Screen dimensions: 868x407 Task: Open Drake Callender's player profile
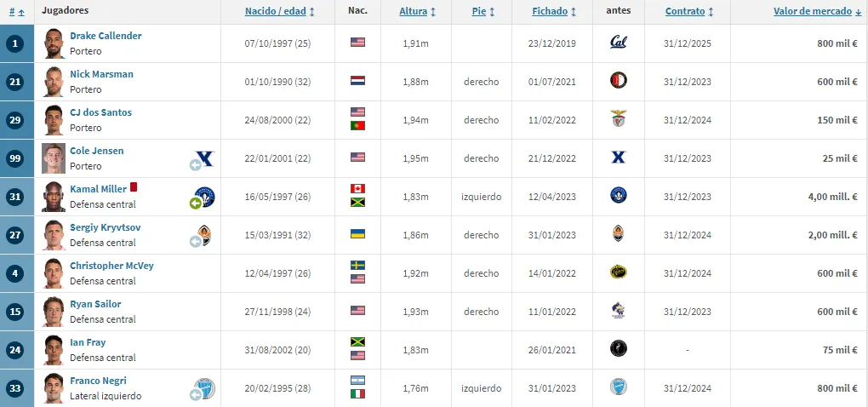106,36
